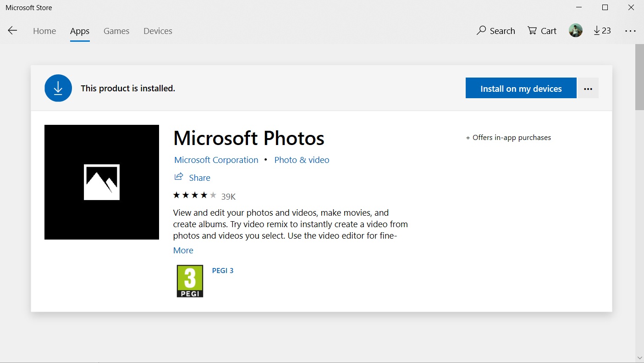Screen dimensions: 644x363
Task: Open the shopping Cart
Action: 542,31
